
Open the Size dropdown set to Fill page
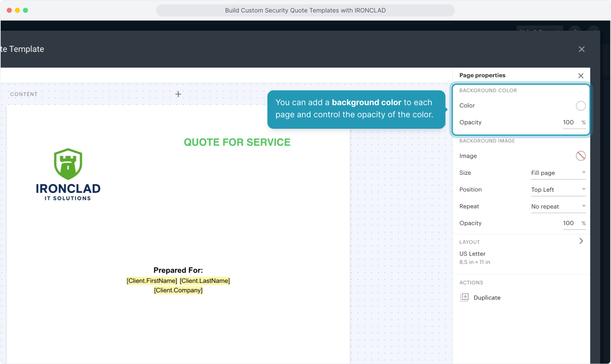558,173
